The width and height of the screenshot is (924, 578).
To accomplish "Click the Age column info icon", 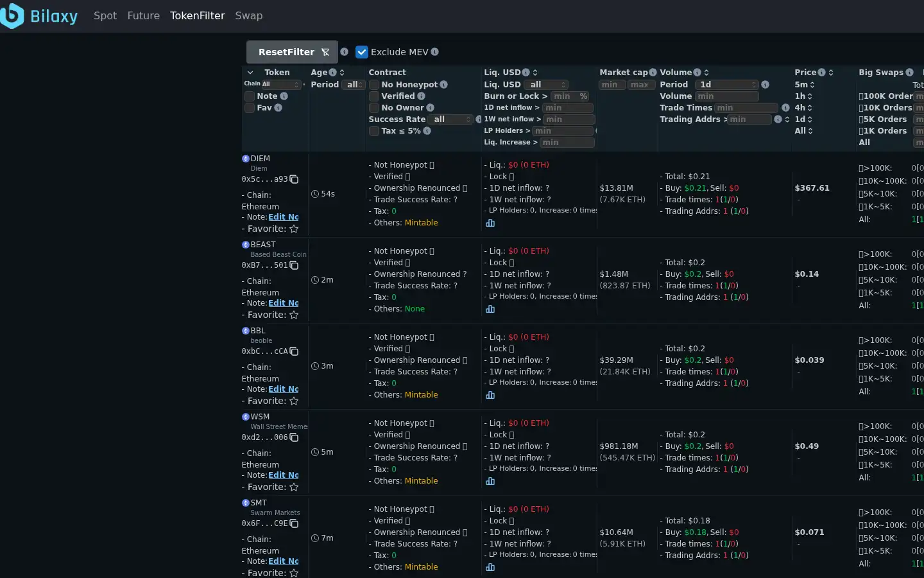I will (332, 73).
